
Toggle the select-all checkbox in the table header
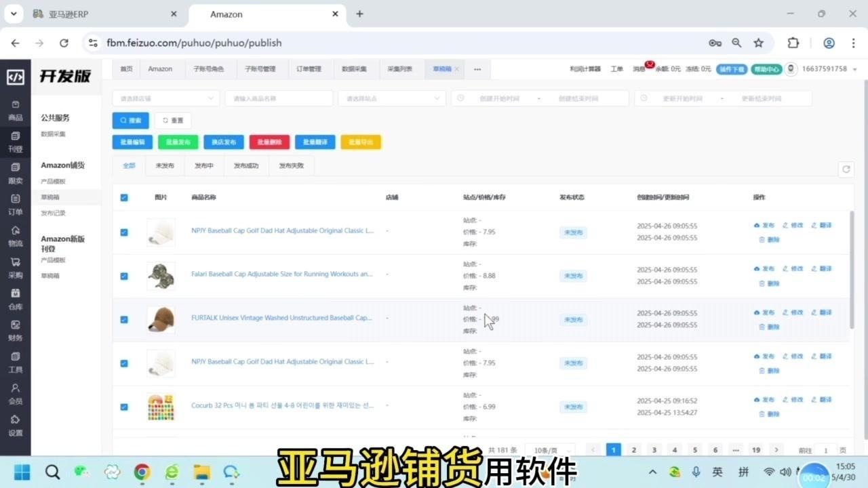coord(124,198)
